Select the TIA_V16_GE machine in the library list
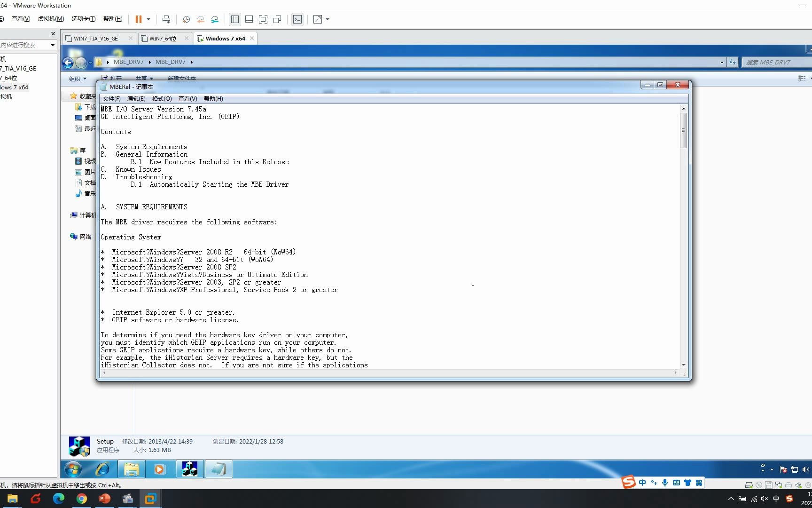This screenshot has height=508, width=812. click(x=18, y=69)
